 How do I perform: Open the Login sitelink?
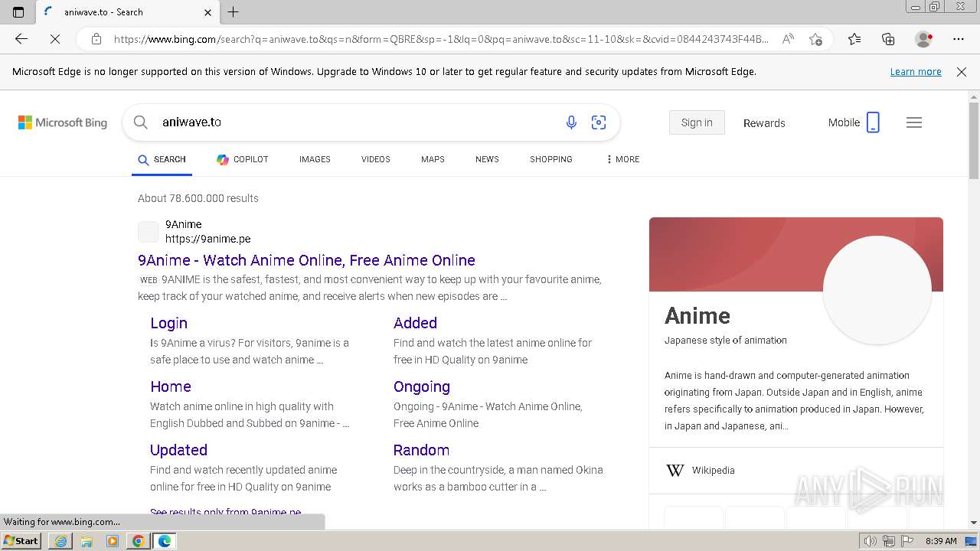click(x=168, y=323)
